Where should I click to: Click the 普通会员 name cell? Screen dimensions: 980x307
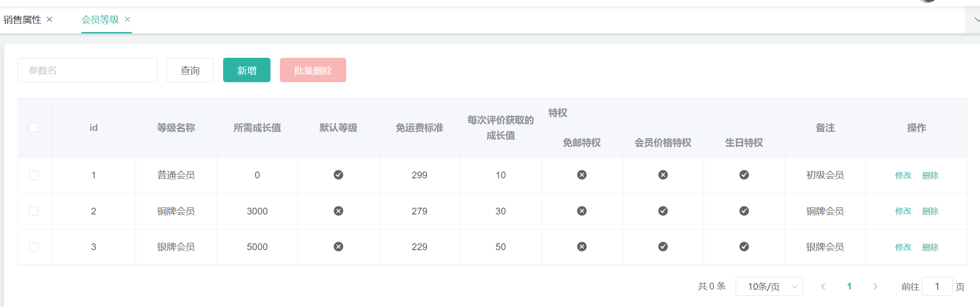point(176,175)
